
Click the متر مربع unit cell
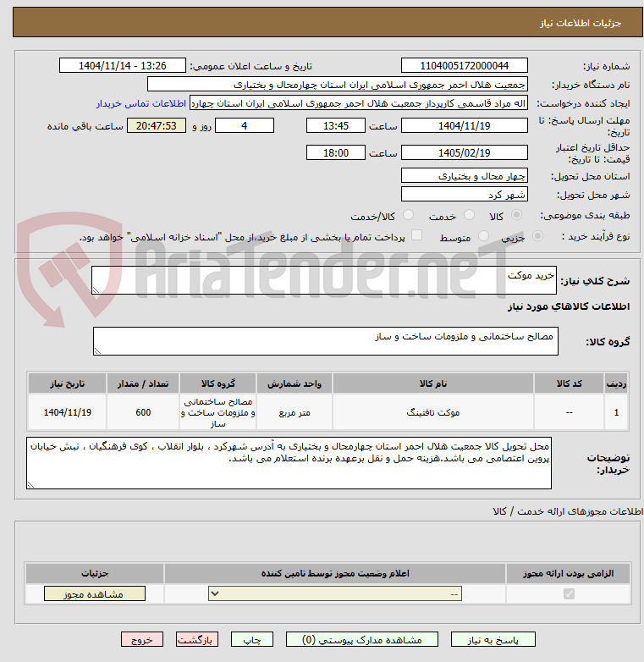point(294,412)
